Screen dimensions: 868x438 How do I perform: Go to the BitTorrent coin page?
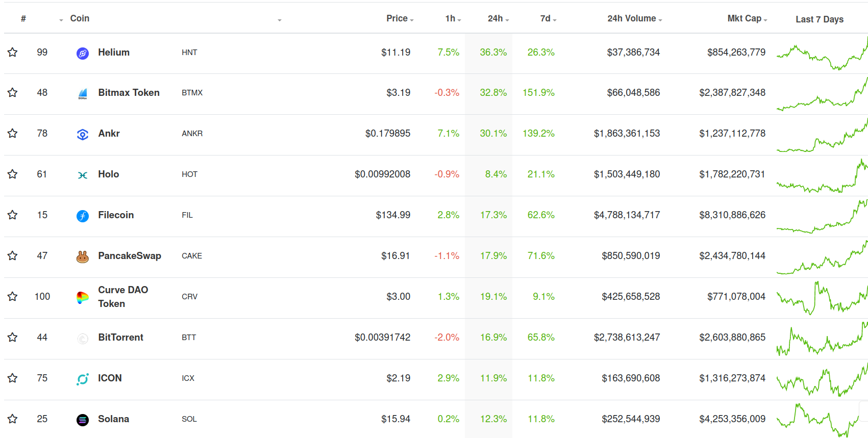pos(121,337)
